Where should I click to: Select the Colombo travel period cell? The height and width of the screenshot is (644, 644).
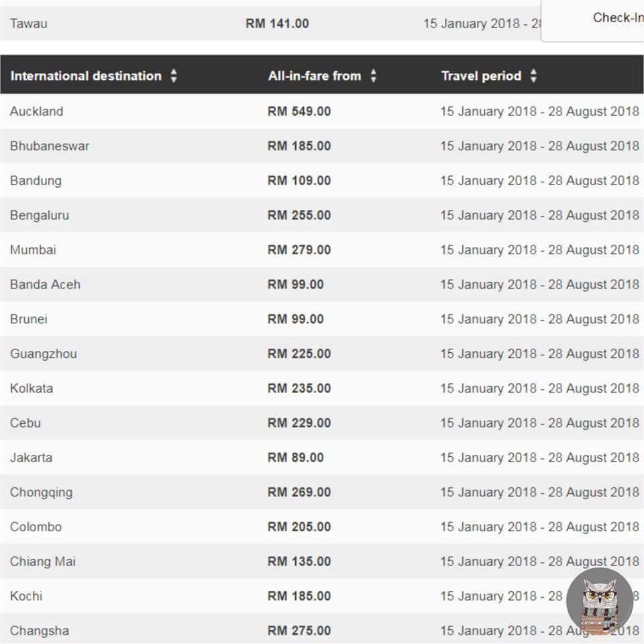(539, 527)
